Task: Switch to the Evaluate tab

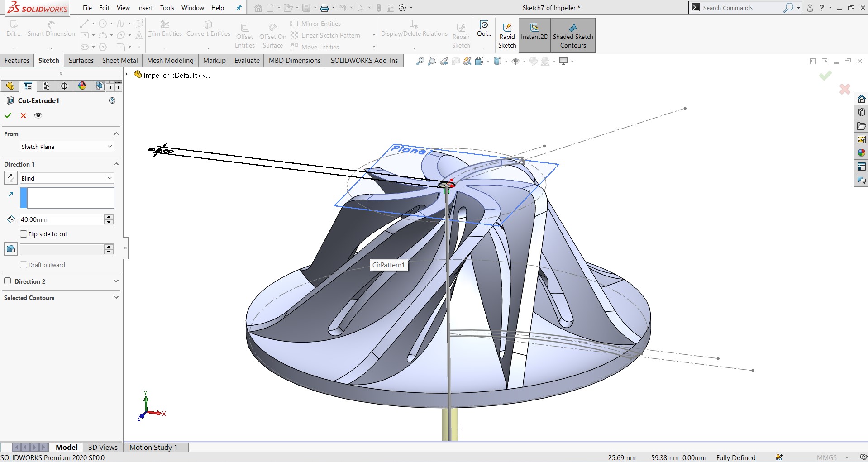Action: [x=247, y=60]
